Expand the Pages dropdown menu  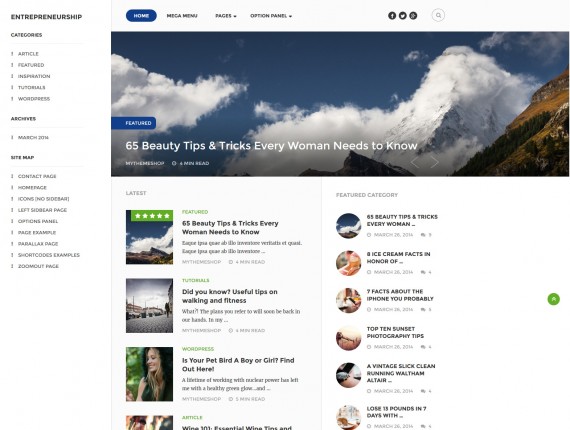tap(226, 16)
